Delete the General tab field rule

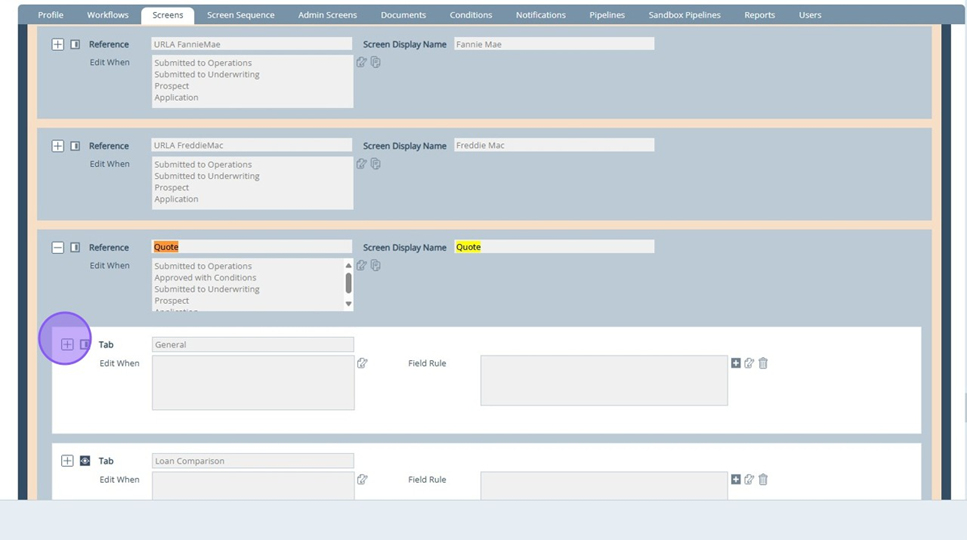tap(763, 363)
